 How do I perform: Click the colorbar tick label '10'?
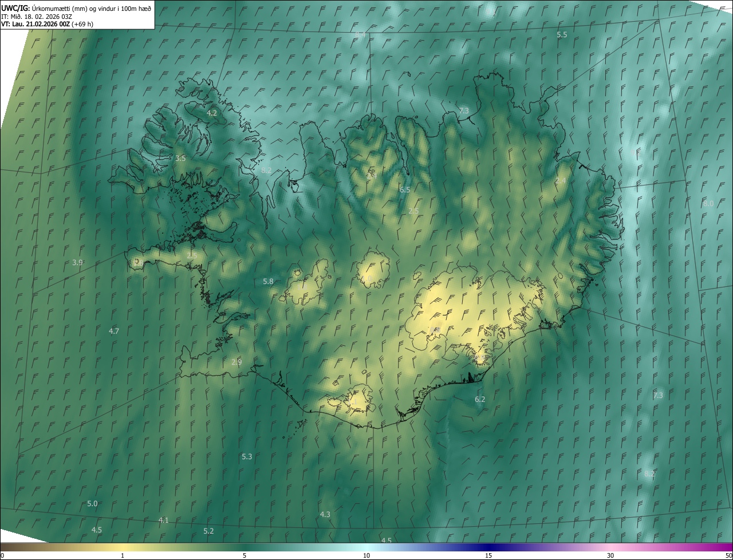(x=366, y=555)
